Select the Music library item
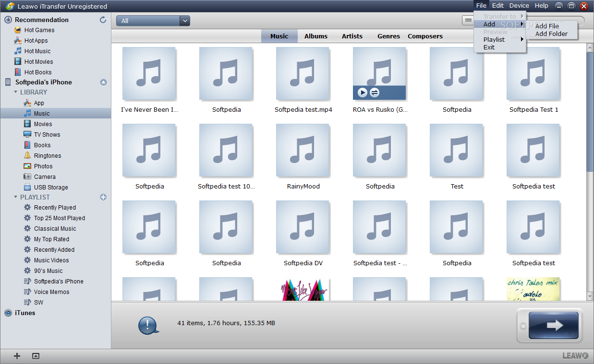The height and width of the screenshot is (364, 594). tap(56, 114)
